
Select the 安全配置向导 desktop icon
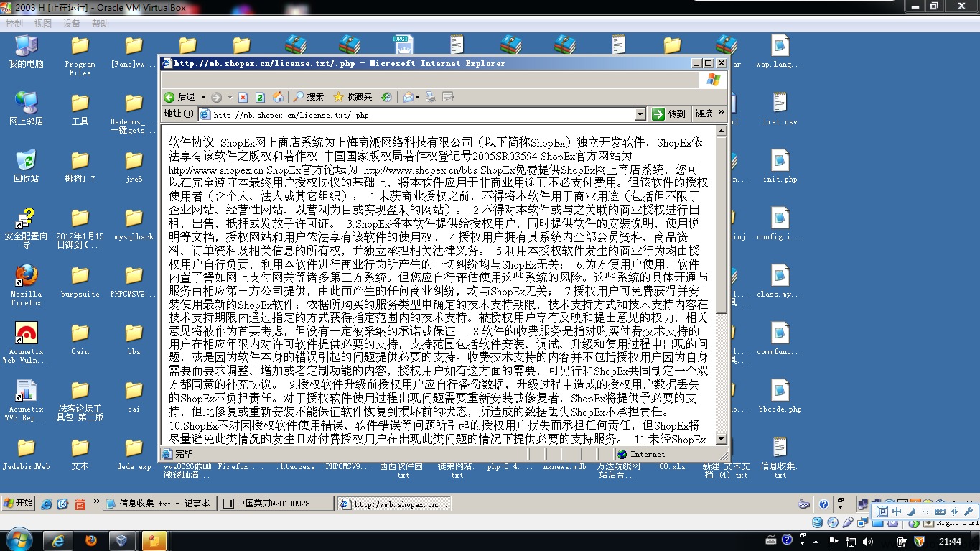point(26,228)
